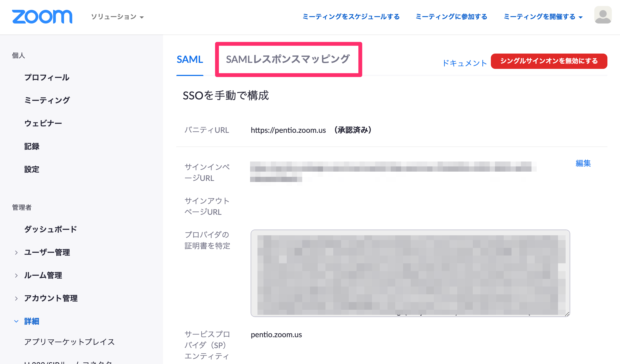Click the SSOを手動で構成 heading
620x364 pixels.
(x=226, y=95)
